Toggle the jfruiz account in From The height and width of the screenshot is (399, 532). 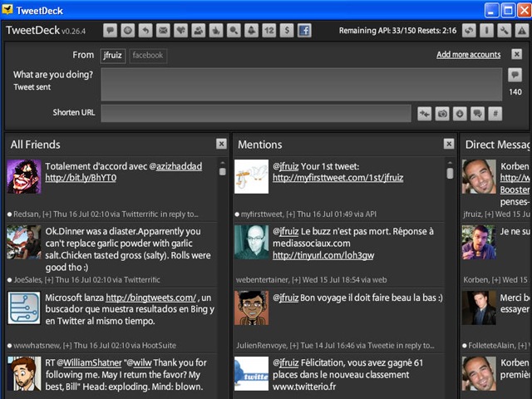(113, 56)
